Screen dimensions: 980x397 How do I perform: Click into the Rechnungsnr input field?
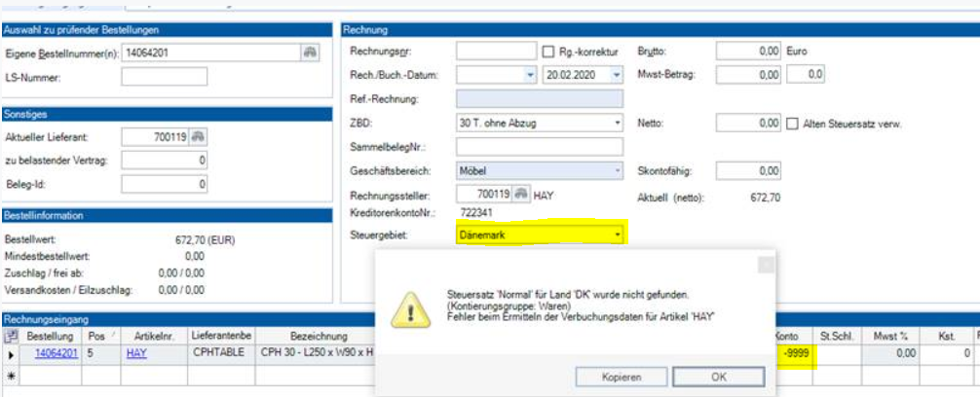tap(496, 51)
